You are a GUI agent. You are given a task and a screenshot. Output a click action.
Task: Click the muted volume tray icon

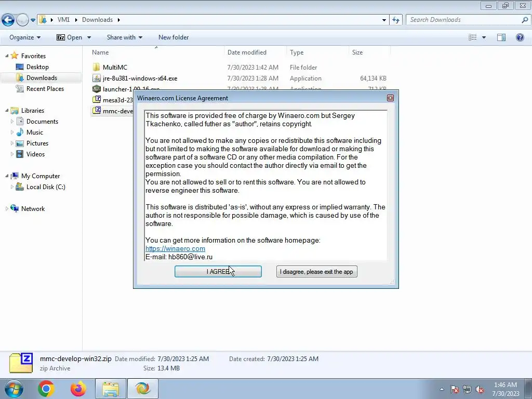click(x=480, y=389)
